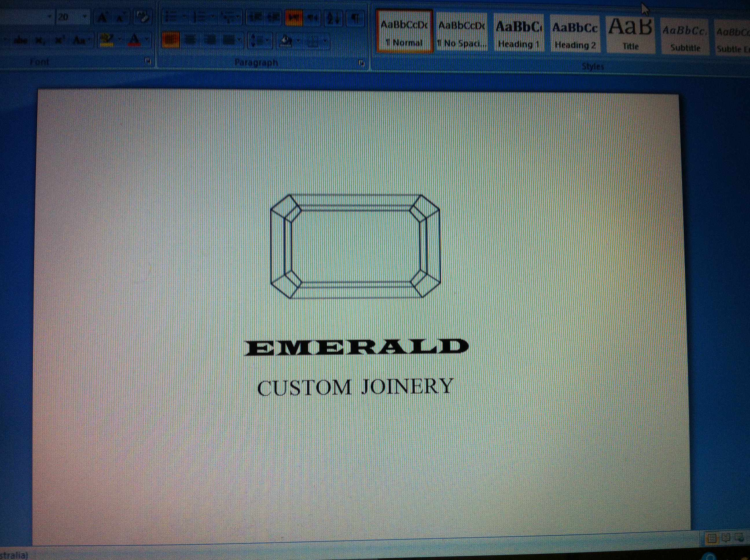This screenshot has height=560, width=750.
Task: Click the Increase Indent icon
Action: coord(274,18)
